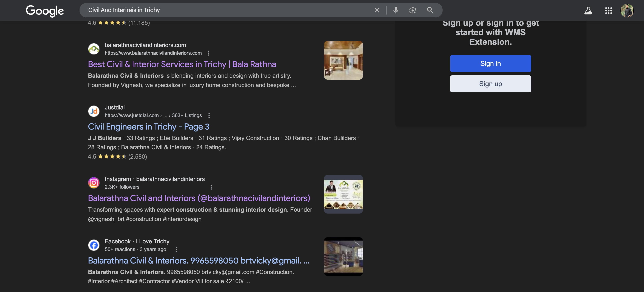The image size is (644, 292).
Task: Open the Google apps grid
Action: tap(608, 11)
